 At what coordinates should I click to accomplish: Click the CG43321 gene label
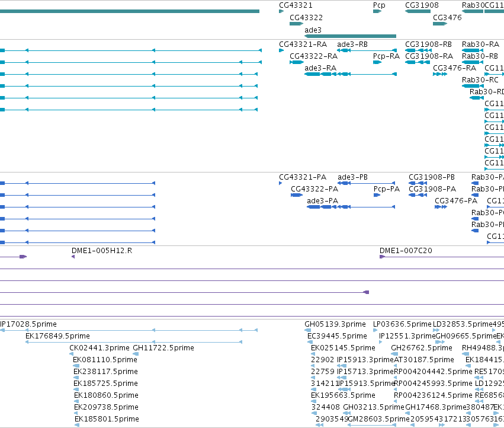[296, 5]
